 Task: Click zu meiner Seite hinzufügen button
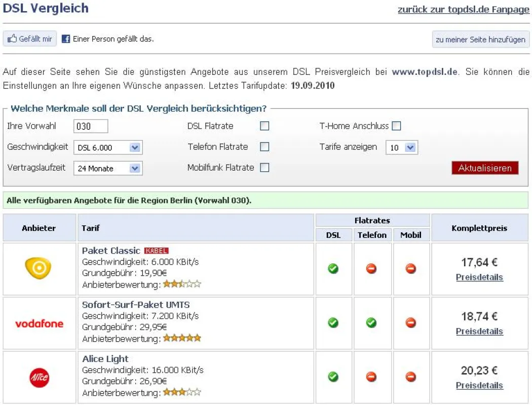pyautogui.click(x=480, y=39)
